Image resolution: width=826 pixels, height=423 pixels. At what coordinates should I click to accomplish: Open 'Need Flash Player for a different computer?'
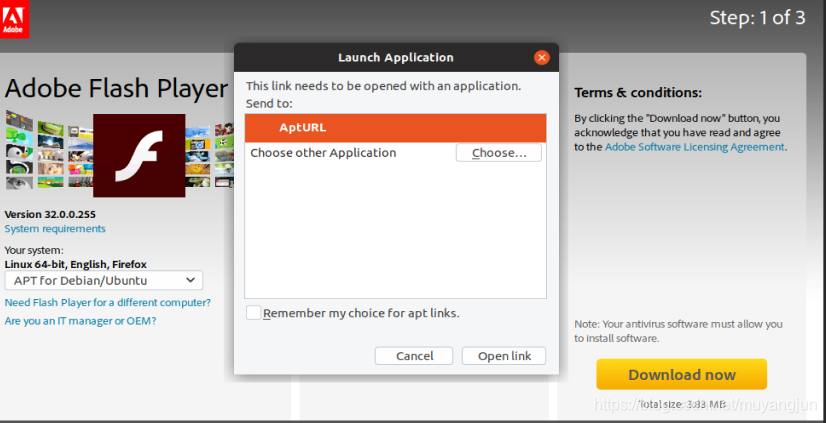click(x=107, y=303)
